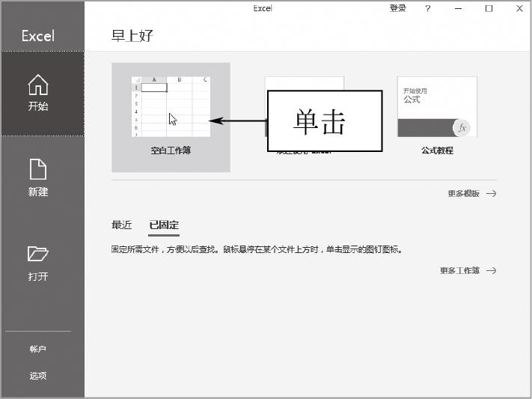Screen dimensions: 532x399
Task: Open the 公式教程 template thumbnail
Action: point(437,106)
